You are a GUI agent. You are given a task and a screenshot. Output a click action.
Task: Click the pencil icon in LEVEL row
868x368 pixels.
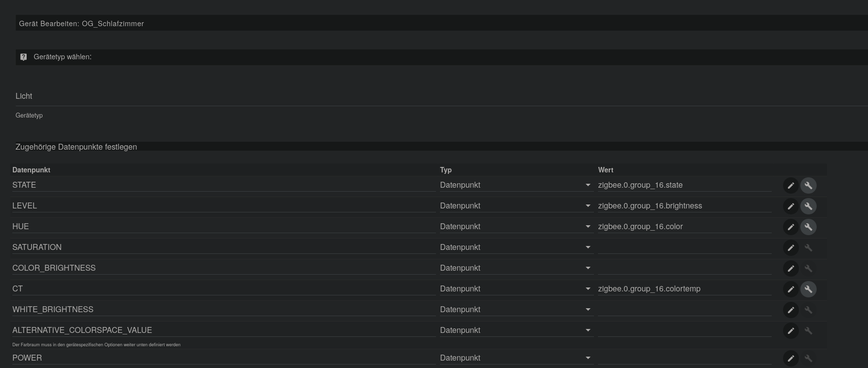790,206
